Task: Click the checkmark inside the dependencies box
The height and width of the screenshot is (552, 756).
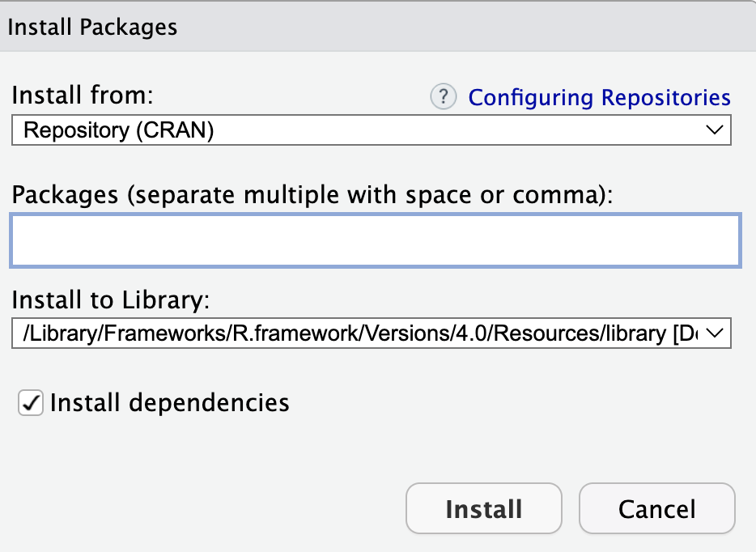Action: pos(31,402)
